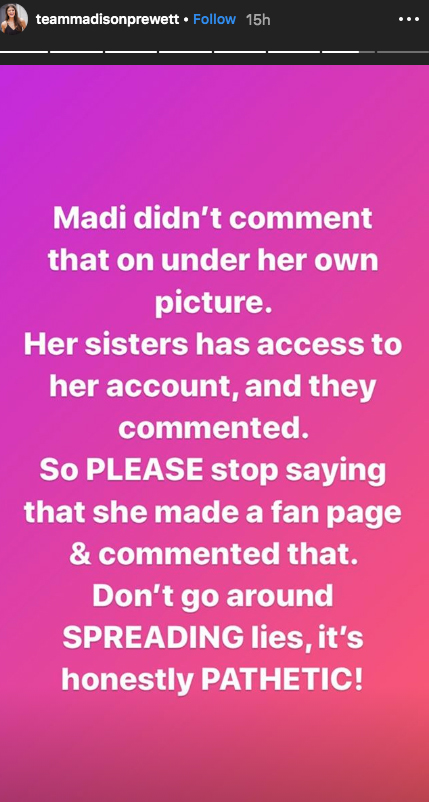This screenshot has width=429, height=802.
Task: Tap the capitalized word PLEASE
Action: tap(145, 470)
